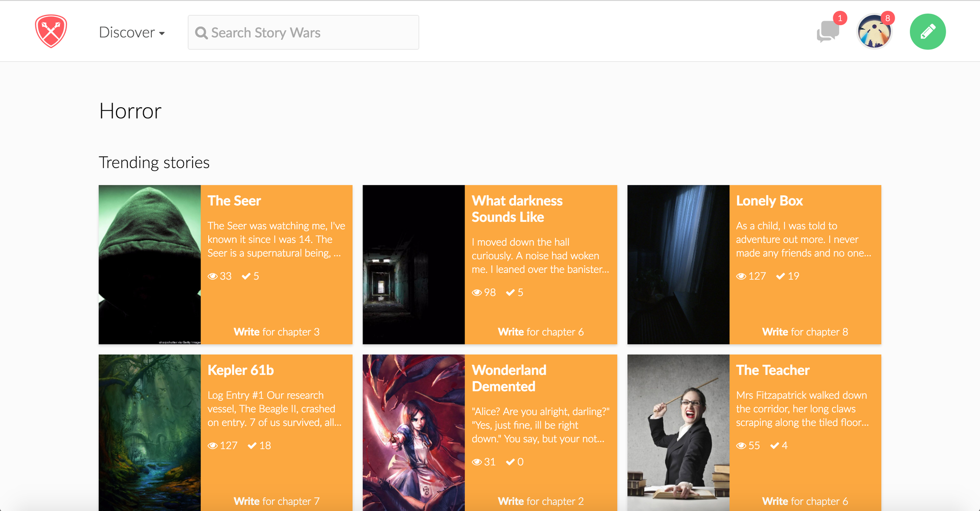This screenshot has width=980, height=511.
Task: Click the checkmark icon next to 19
Action: click(x=781, y=276)
